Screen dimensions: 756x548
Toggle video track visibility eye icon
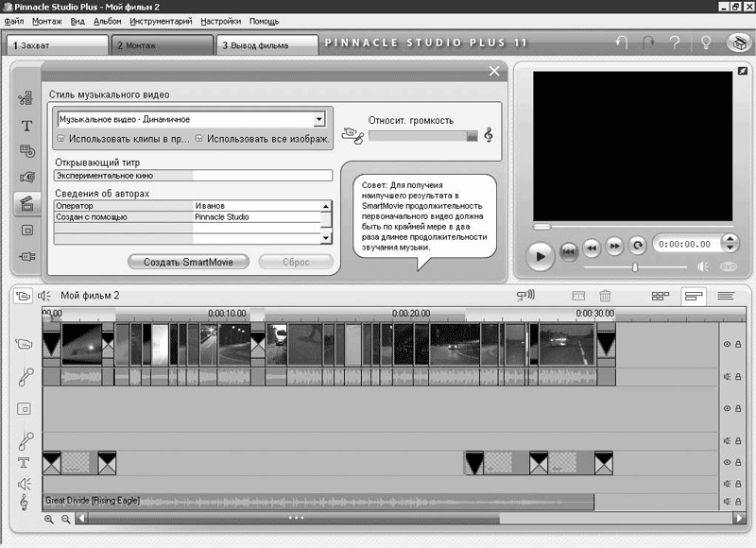(727, 345)
